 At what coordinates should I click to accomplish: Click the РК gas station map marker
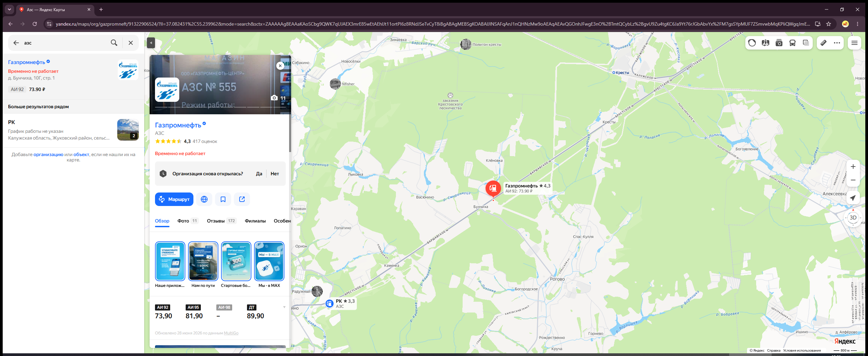point(329,303)
